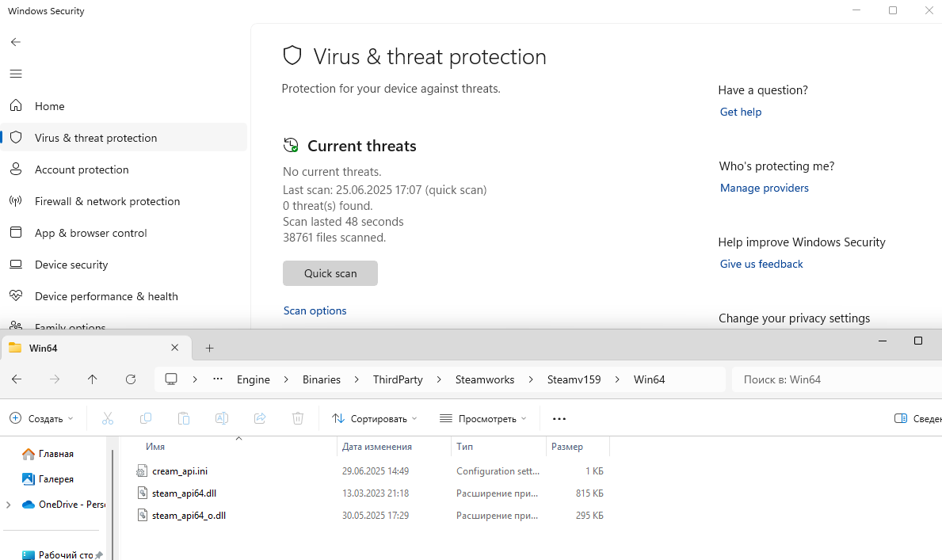Image resolution: width=942 pixels, height=560 pixels.
Task: Go forward in File Explorer
Action: pos(55,379)
